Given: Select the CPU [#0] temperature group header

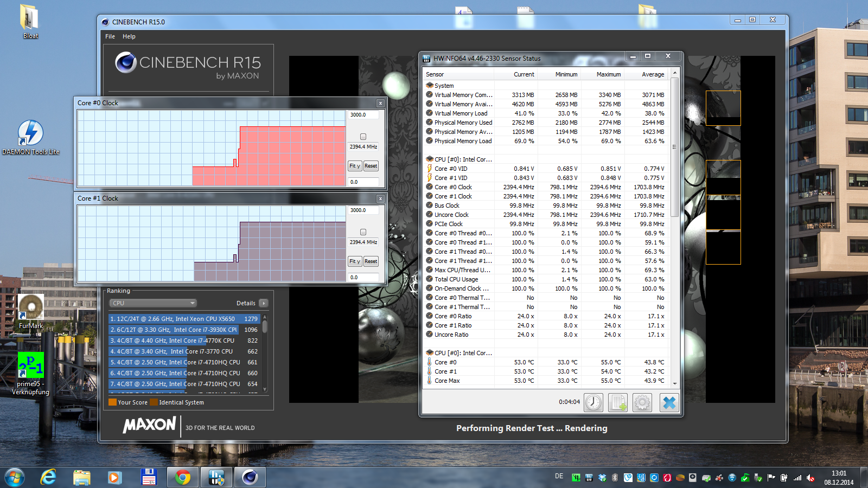Looking at the screenshot, I should (459, 353).
